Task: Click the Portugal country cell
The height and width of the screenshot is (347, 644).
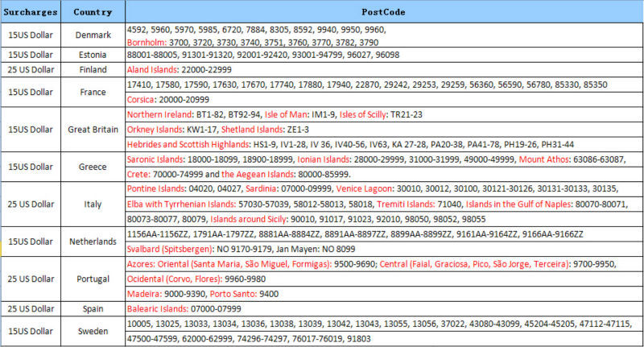Action: (92, 278)
